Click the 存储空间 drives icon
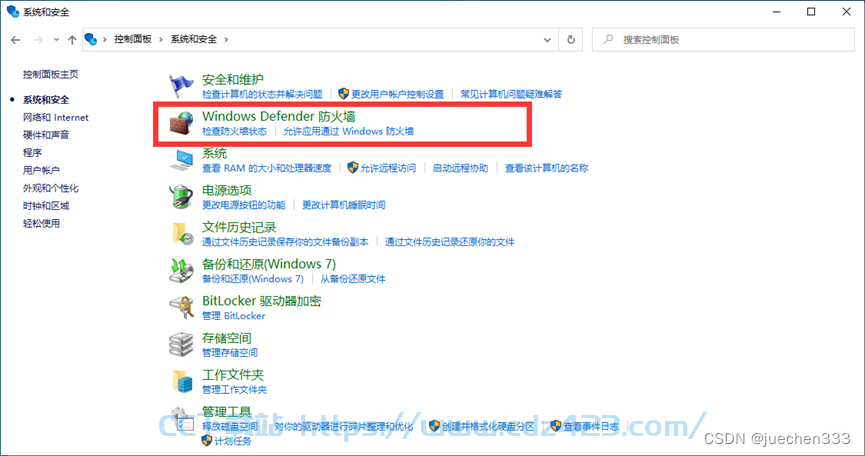 [x=181, y=344]
